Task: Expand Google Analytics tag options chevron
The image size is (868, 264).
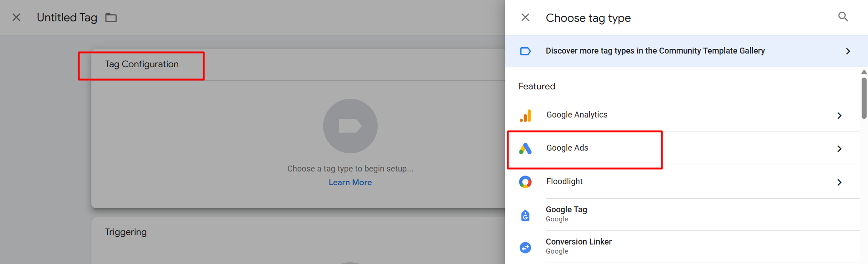Action: click(839, 116)
